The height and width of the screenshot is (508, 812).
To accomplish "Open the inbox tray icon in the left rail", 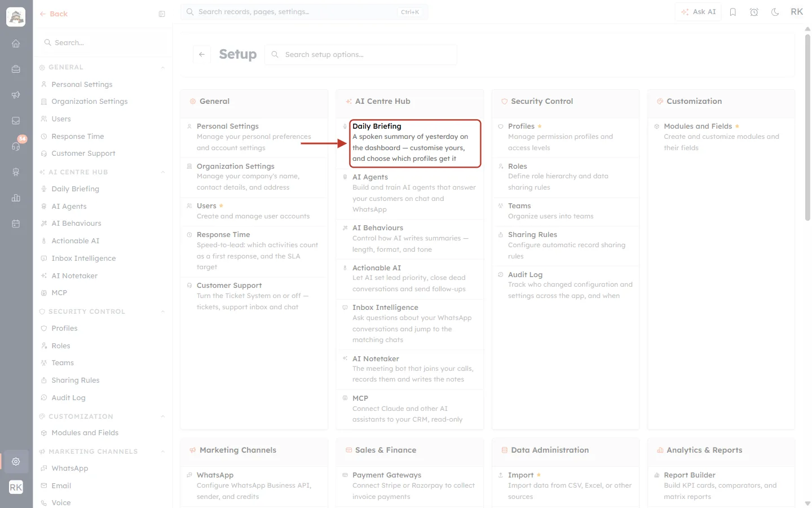I will 16,121.
